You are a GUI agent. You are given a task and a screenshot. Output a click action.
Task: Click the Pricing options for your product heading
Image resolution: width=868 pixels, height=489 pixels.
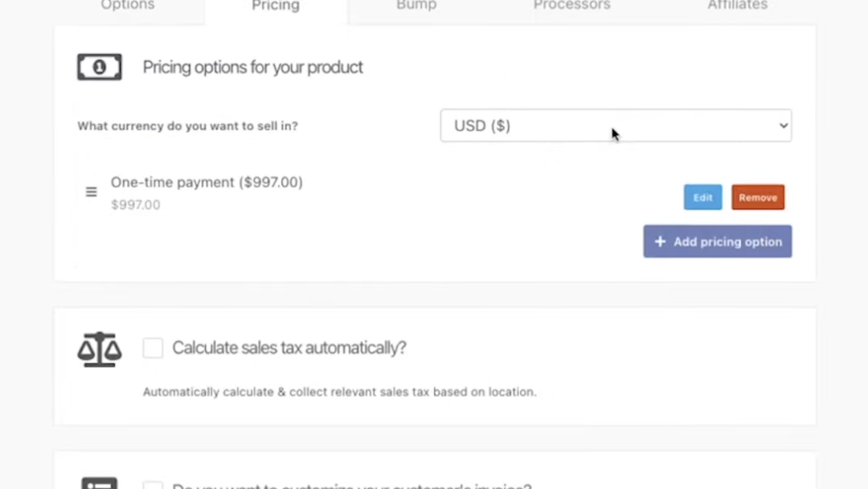(x=253, y=67)
